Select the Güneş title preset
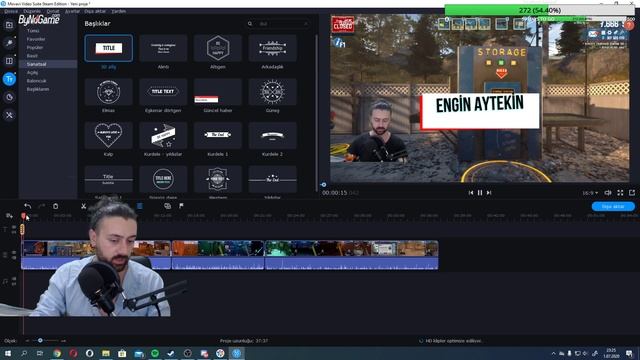Screen dimensions: 640x360 (x=272, y=92)
